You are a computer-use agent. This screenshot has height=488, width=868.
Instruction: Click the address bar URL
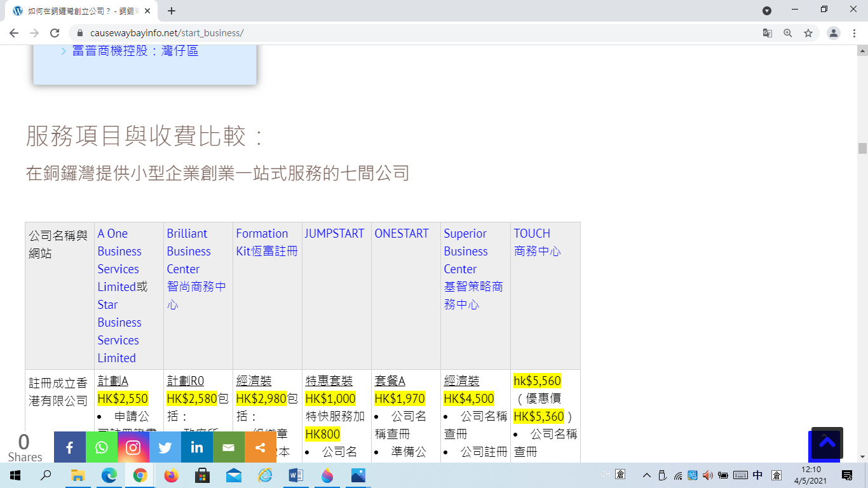click(167, 33)
